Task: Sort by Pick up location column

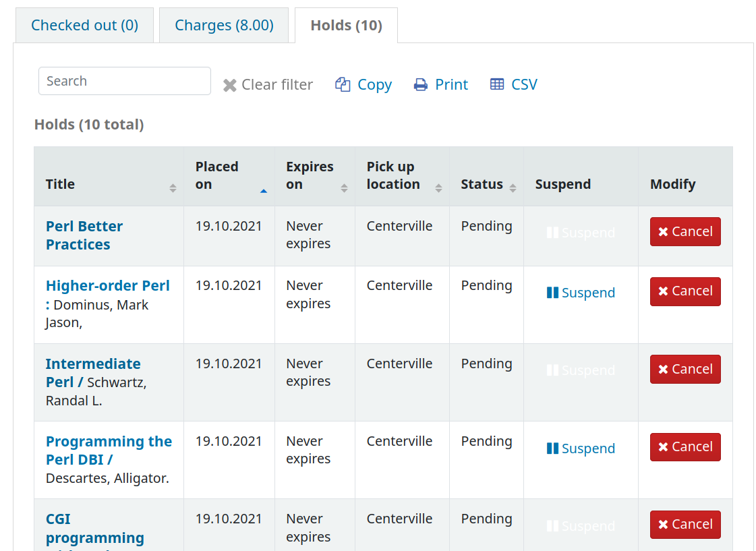Action: [402, 176]
